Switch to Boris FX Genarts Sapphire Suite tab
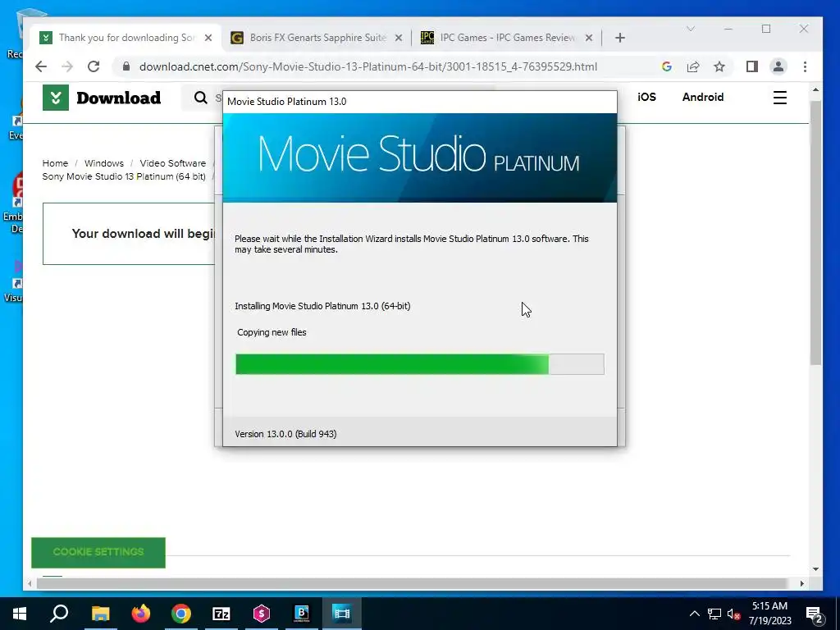The width and height of the screenshot is (840, 630). pyautogui.click(x=316, y=38)
